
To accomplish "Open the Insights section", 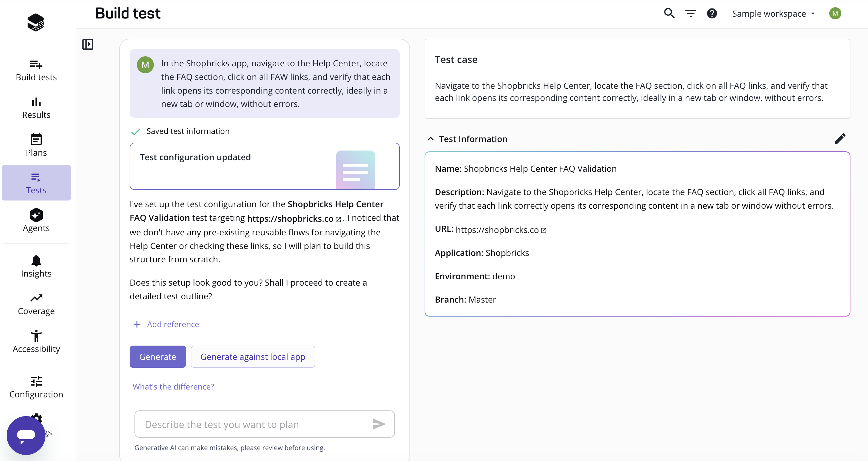I will point(36,267).
